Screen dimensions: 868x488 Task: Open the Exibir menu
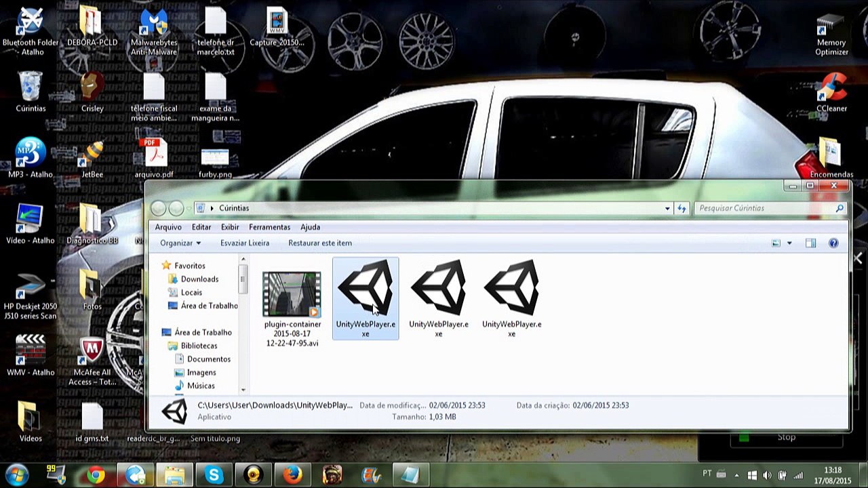click(230, 227)
